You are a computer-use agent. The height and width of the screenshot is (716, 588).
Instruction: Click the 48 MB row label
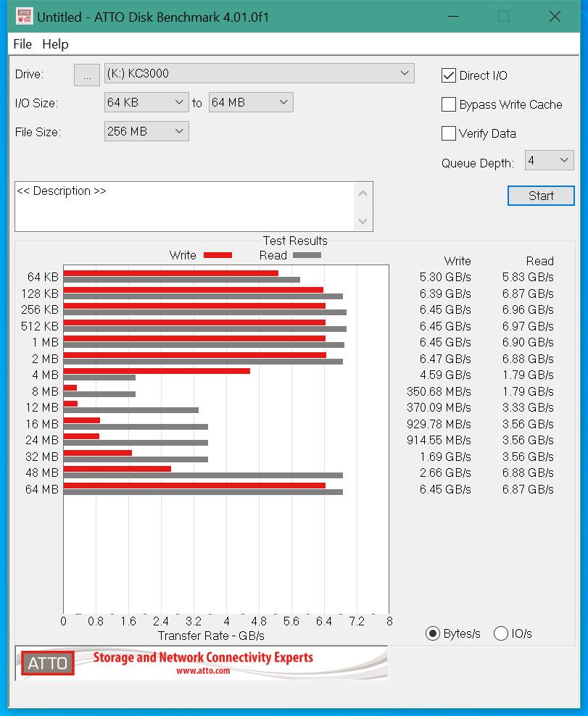coord(42,473)
